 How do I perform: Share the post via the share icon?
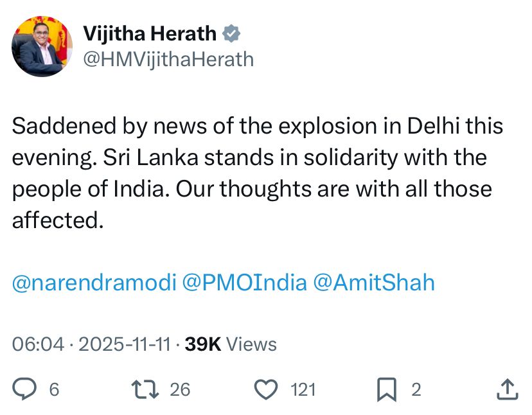pyautogui.click(x=506, y=388)
